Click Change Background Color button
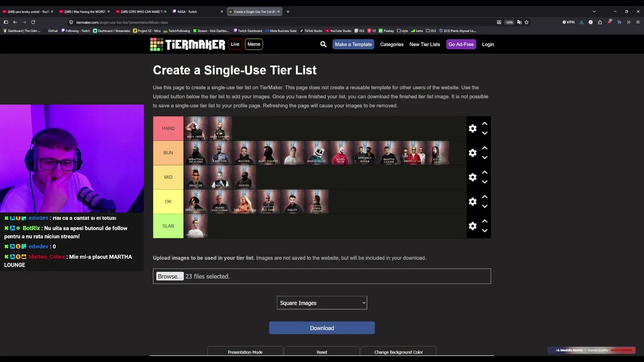The height and width of the screenshot is (362, 644). pos(398,352)
